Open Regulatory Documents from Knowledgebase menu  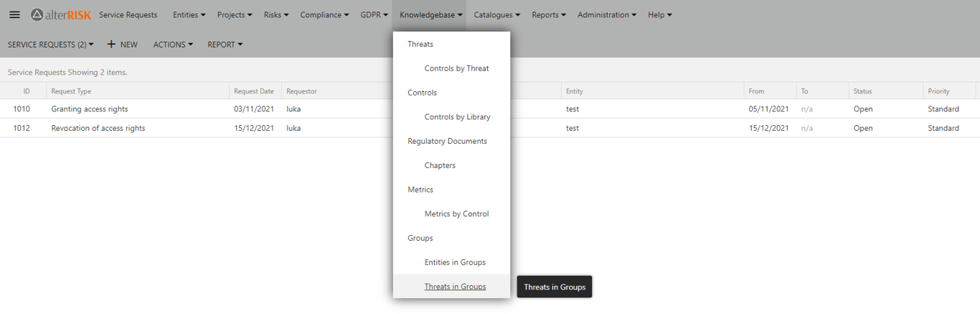[x=447, y=142]
